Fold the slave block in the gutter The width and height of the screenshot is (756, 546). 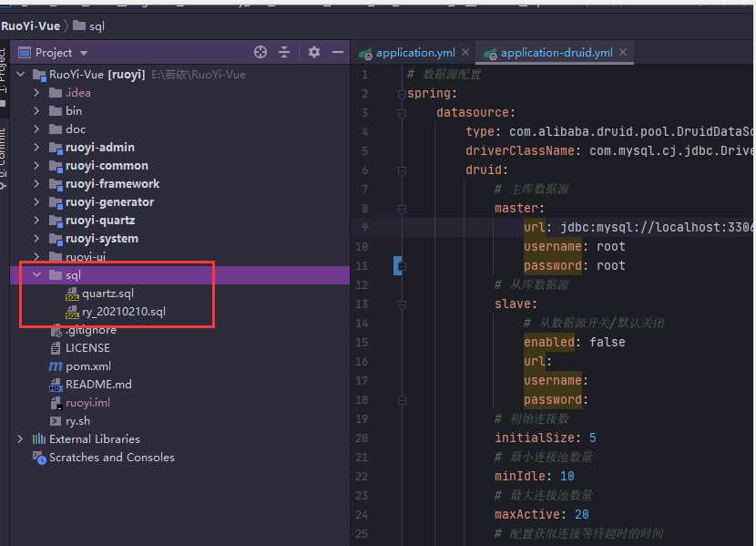point(402,304)
